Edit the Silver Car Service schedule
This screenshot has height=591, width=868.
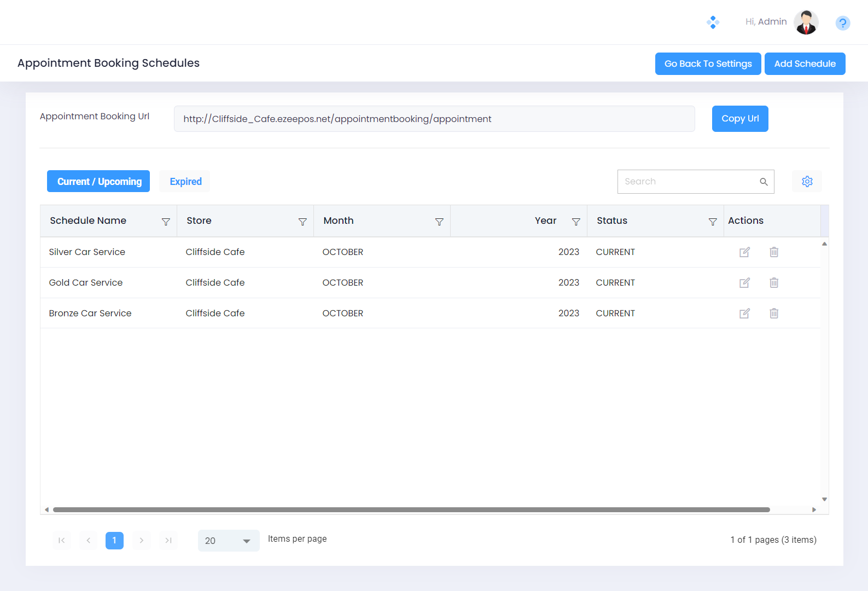point(744,252)
